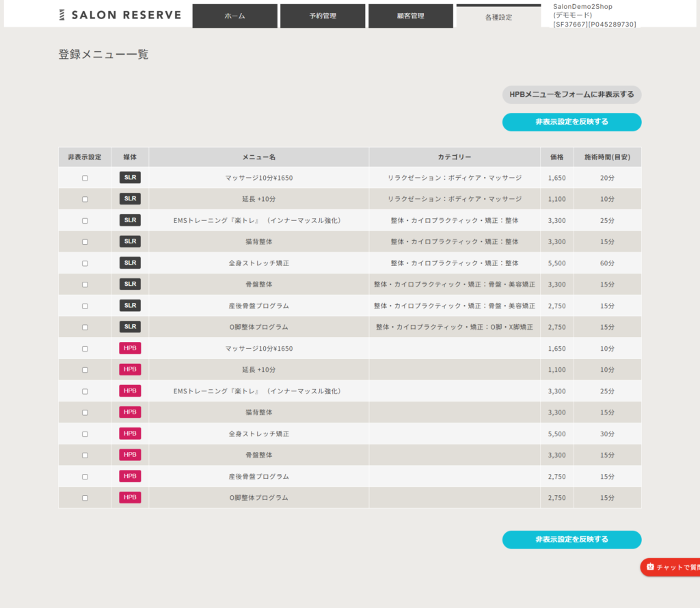Switch to the 予約管理 tab
Image resolution: width=700 pixels, height=608 pixels.
[323, 16]
